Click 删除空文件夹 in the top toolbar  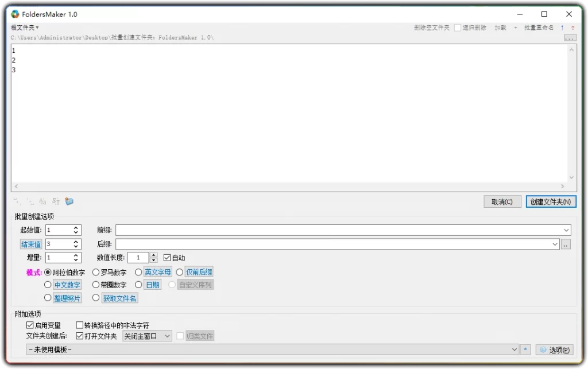[432, 27]
